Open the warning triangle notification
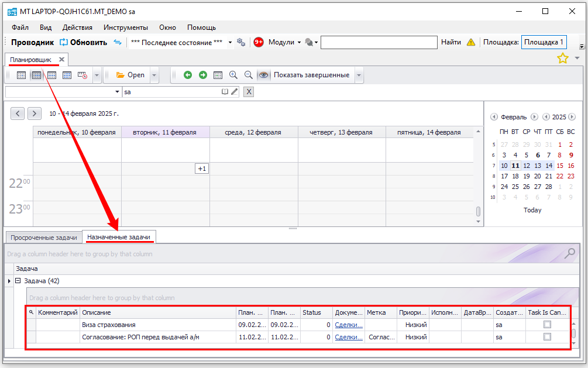The height and width of the screenshot is (368, 588). coord(471,42)
